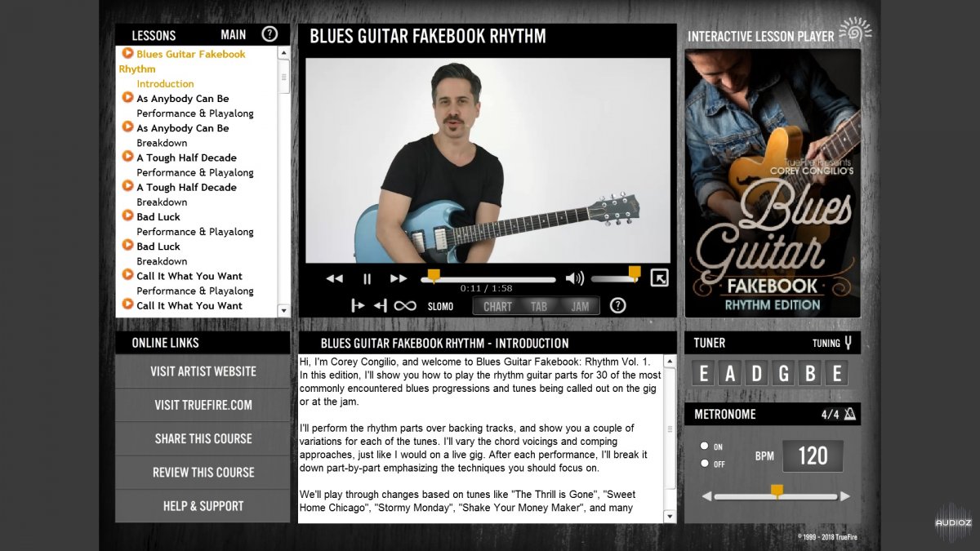Image resolution: width=980 pixels, height=551 pixels.
Task: Click the metronome icon next to 4/4
Action: coord(850,414)
